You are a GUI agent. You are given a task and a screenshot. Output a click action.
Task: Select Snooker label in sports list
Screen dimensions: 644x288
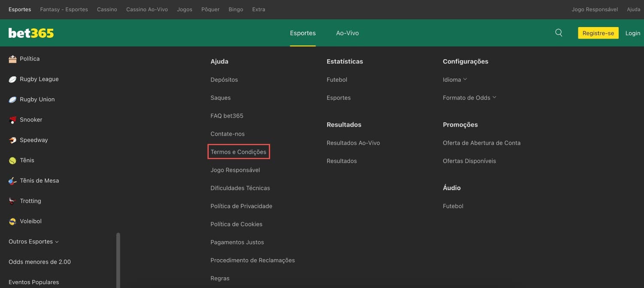click(31, 120)
